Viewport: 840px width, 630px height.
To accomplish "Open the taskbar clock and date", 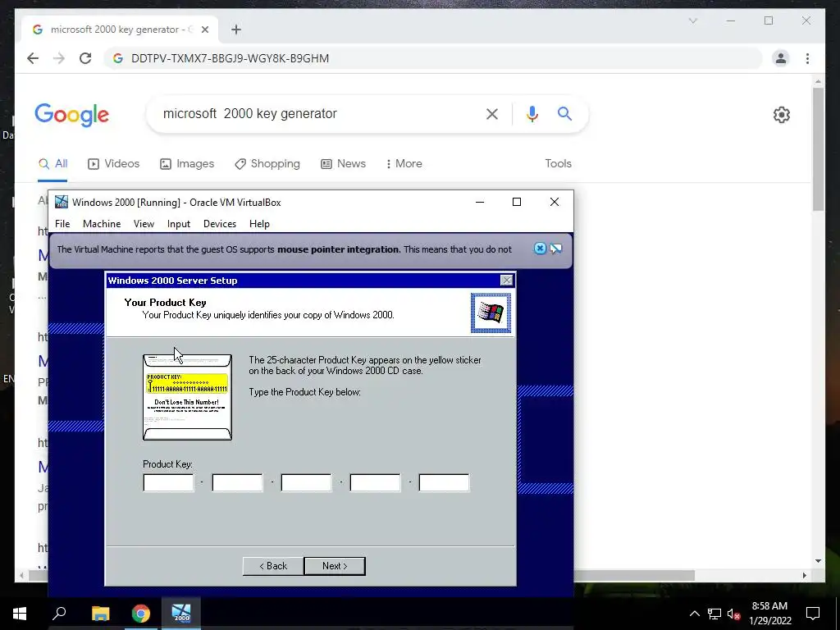I will pyautogui.click(x=769, y=614).
